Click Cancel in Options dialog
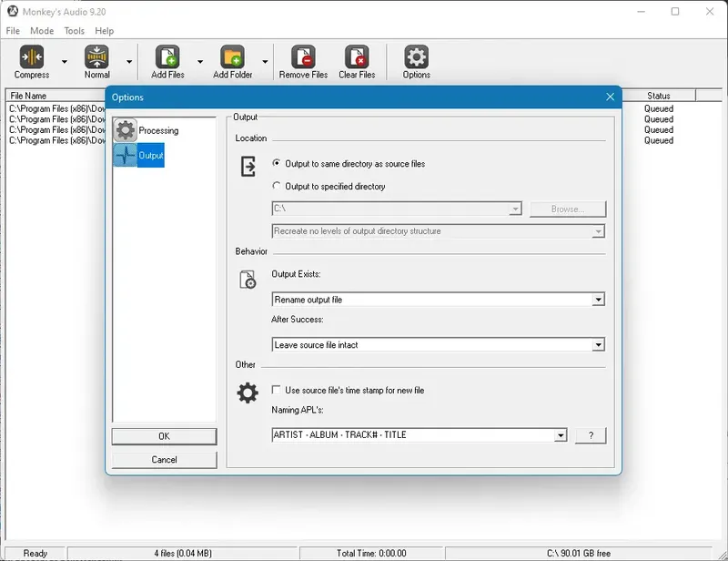 164,460
